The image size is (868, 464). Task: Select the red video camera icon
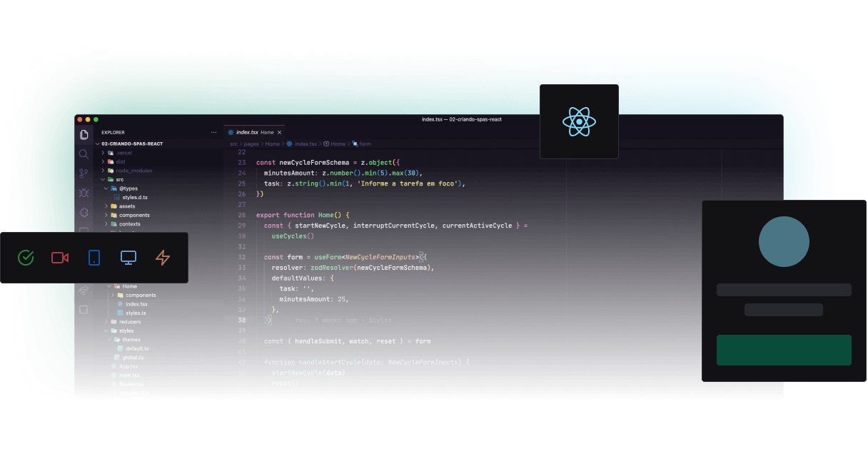[59, 258]
